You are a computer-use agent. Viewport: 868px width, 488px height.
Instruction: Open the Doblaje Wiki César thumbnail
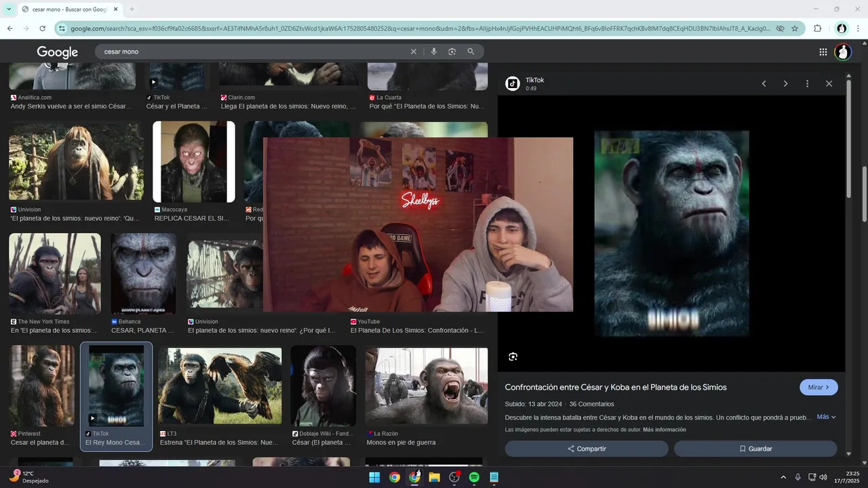click(x=323, y=386)
